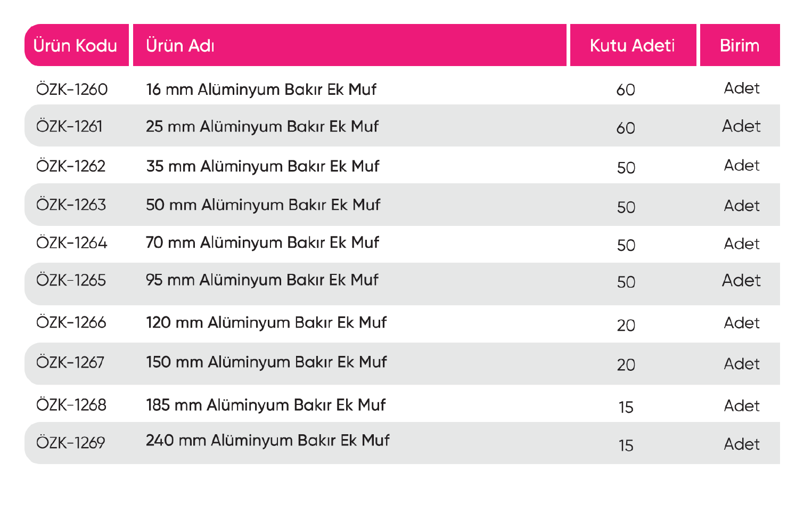
Task: Select product code ÖZK-1269
Action: click(70, 442)
